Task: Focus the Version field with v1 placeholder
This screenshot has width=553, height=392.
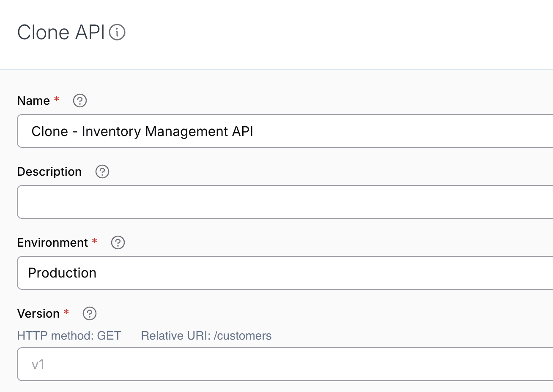Action: pyautogui.click(x=285, y=364)
